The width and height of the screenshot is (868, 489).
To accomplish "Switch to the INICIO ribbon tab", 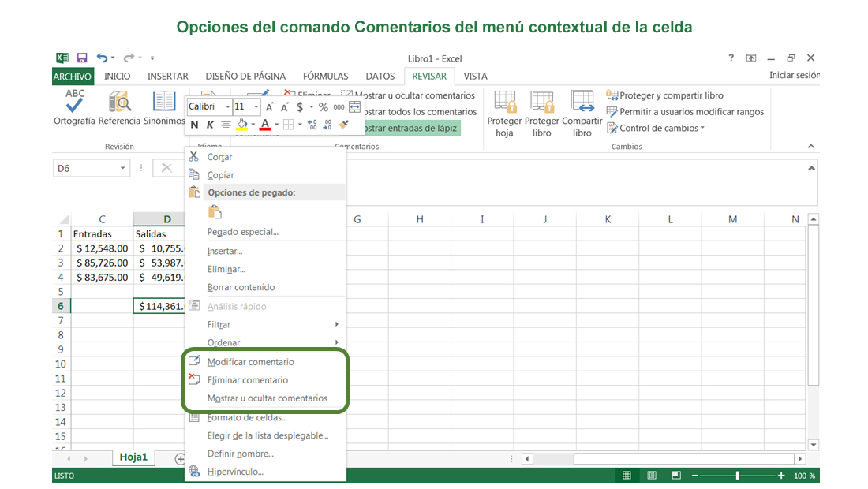I will click(x=118, y=77).
